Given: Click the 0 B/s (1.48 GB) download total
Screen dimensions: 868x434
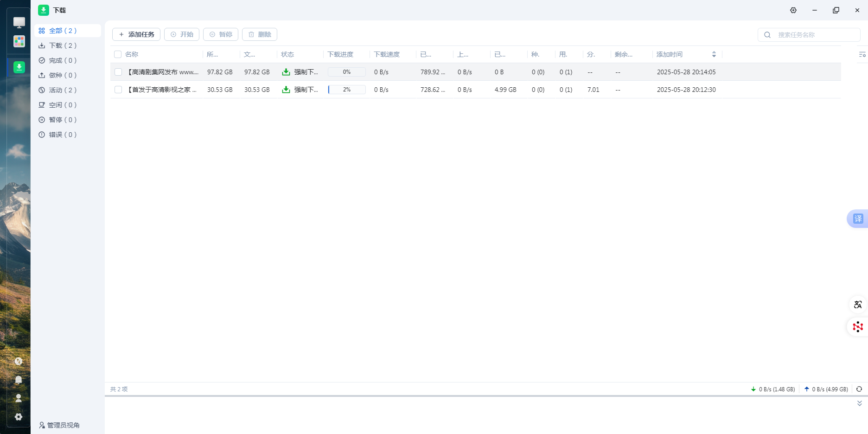Looking at the screenshot, I should (x=777, y=389).
